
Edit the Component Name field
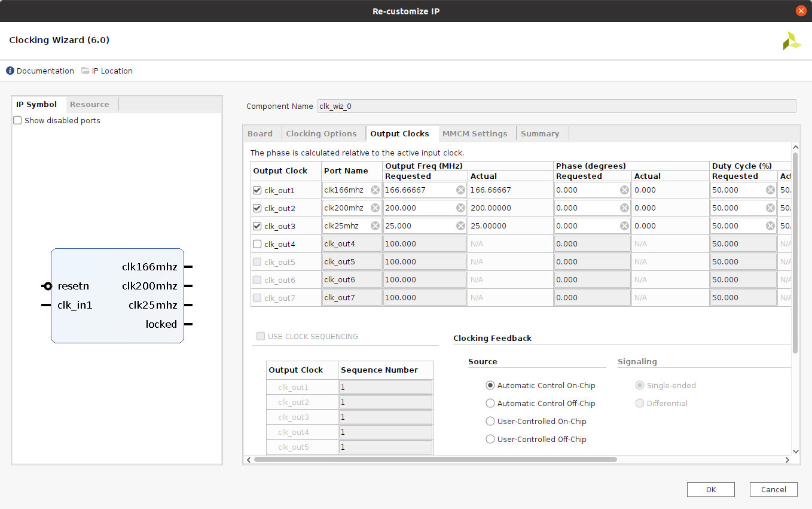[556, 106]
